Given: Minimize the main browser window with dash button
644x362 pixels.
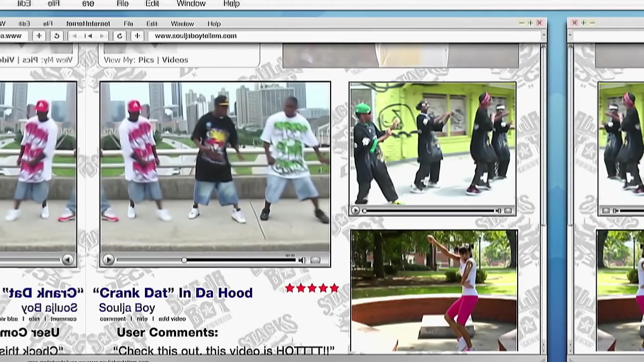Looking at the screenshot, I should [x=522, y=23].
